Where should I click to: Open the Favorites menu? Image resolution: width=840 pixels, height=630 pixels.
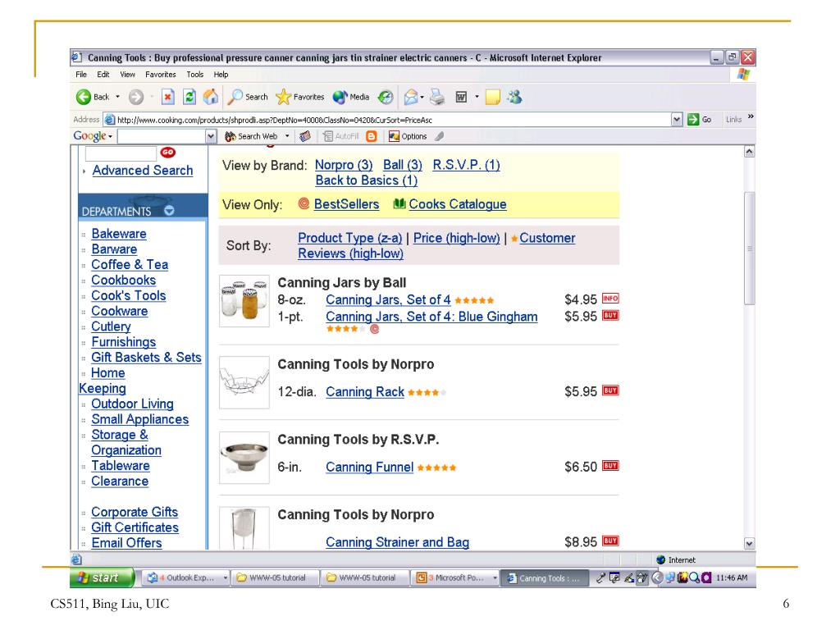161,75
